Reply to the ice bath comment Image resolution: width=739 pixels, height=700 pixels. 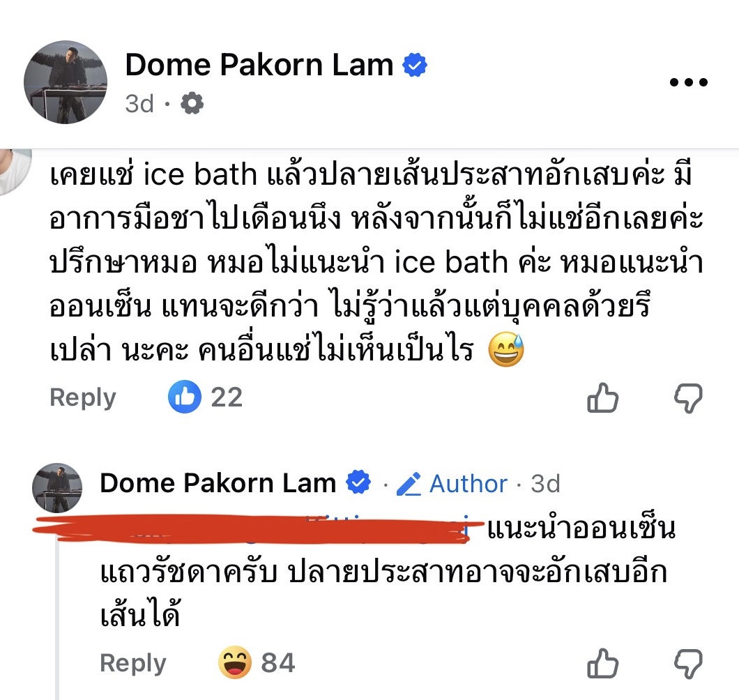tap(83, 397)
